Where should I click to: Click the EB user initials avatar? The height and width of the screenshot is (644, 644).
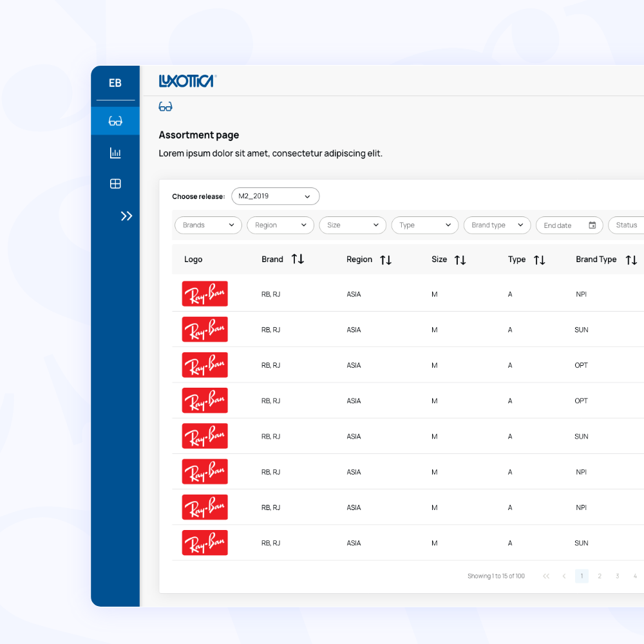(115, 83)
